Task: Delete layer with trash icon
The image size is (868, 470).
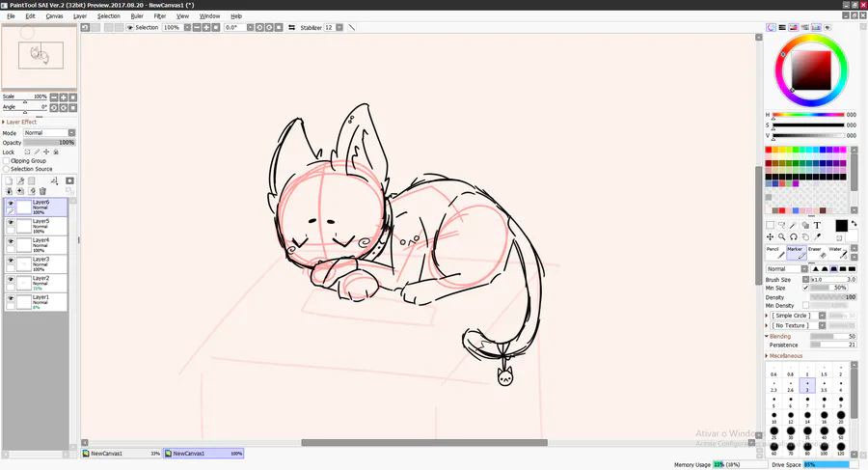Action: click(x=42, y=191)
